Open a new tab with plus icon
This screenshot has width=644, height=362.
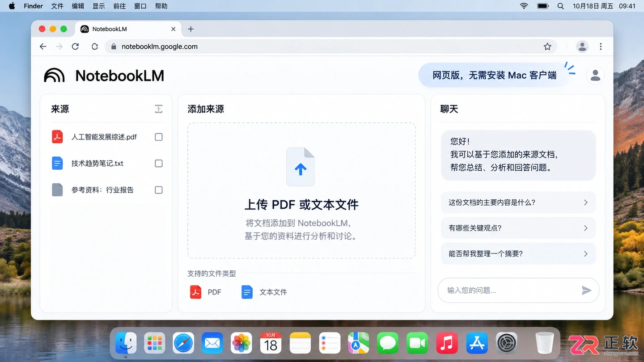click(x=191, y=29)
